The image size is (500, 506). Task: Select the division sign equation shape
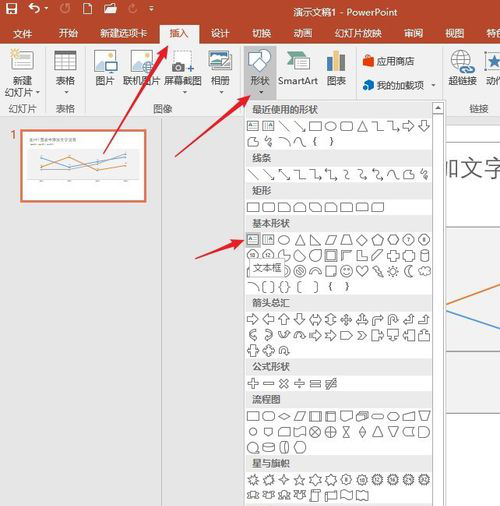click(x=299, y=384)
